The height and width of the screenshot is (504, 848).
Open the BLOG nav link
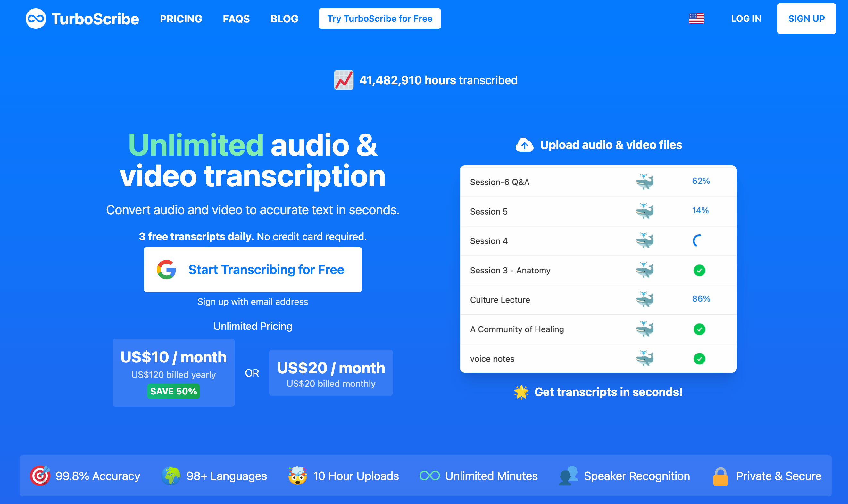284,19
